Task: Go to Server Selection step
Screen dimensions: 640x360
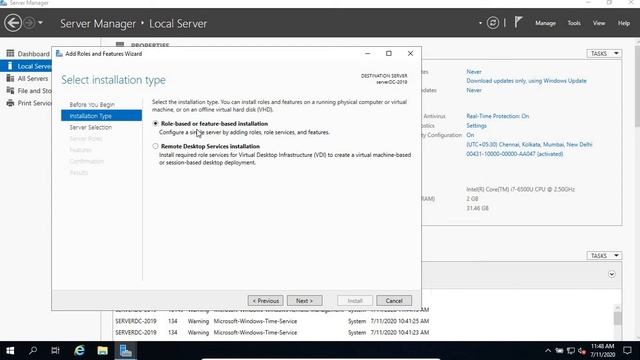Action: (x=91, y=127)
